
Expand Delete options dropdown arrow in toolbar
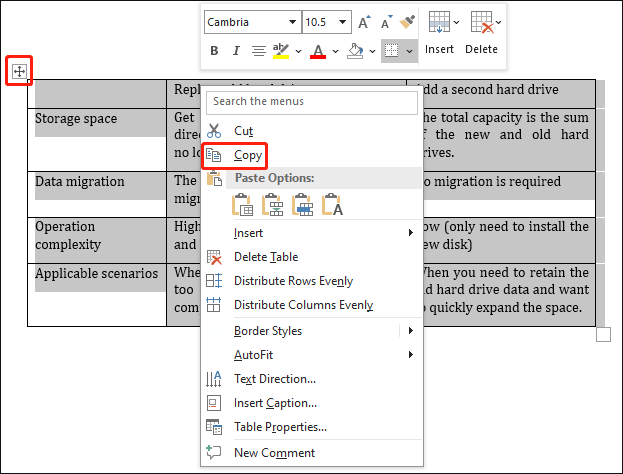[x=498, y=23]
